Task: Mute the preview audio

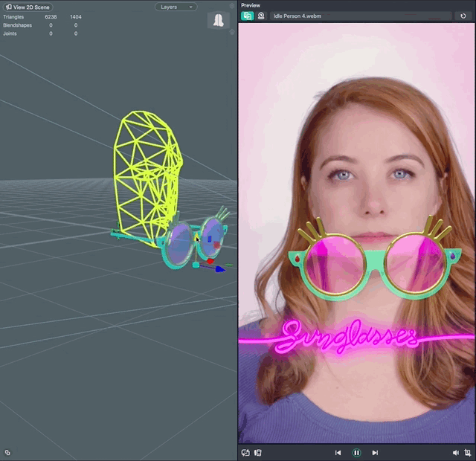Action: [455, 452]
